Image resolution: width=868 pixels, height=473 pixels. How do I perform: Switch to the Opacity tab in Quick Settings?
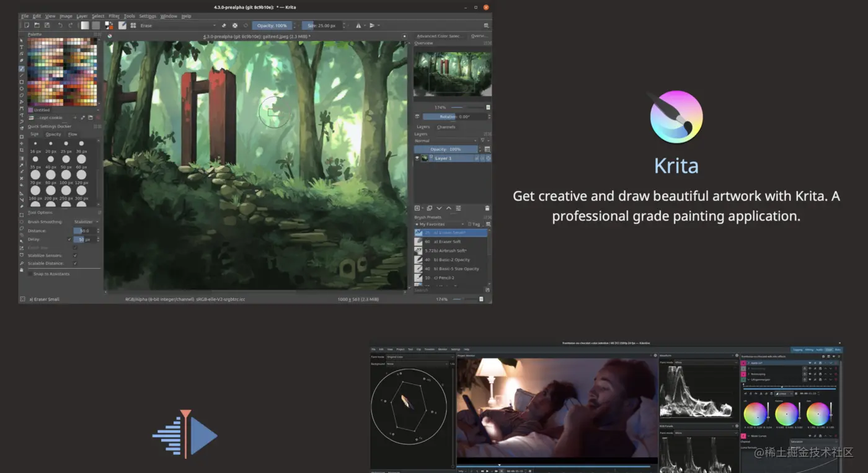[x=53, y=135]
